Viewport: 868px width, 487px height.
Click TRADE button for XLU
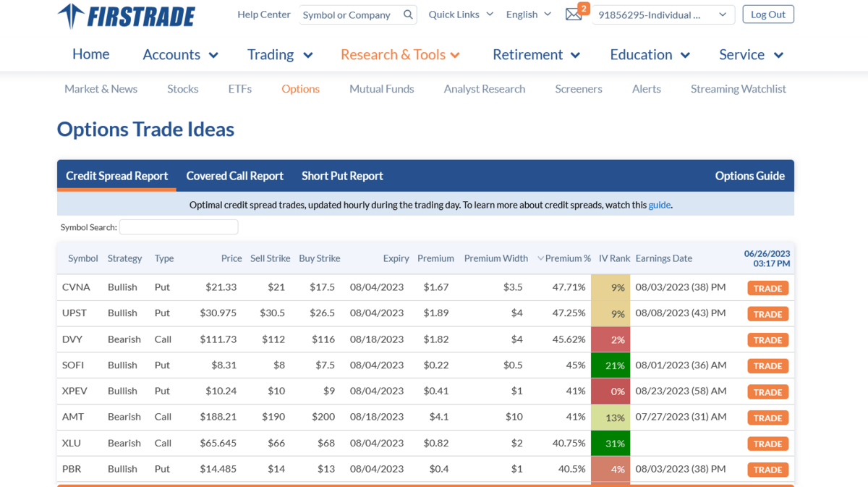coord(767,444)
